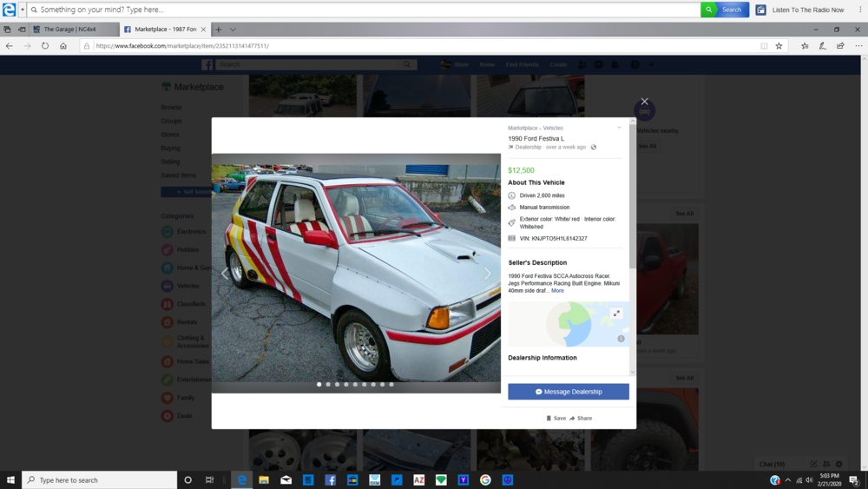Open listing options chevron in panel header
This screenshot has width=868, height=489.
pyautogui.click(x=619, y=128)
